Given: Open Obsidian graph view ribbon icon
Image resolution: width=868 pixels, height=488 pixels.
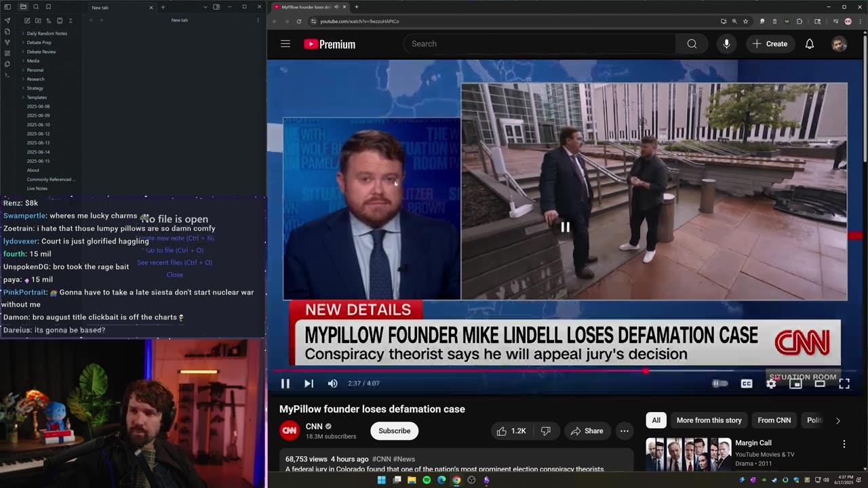Looking at the screenshot, I should click(x=7, y=42).
